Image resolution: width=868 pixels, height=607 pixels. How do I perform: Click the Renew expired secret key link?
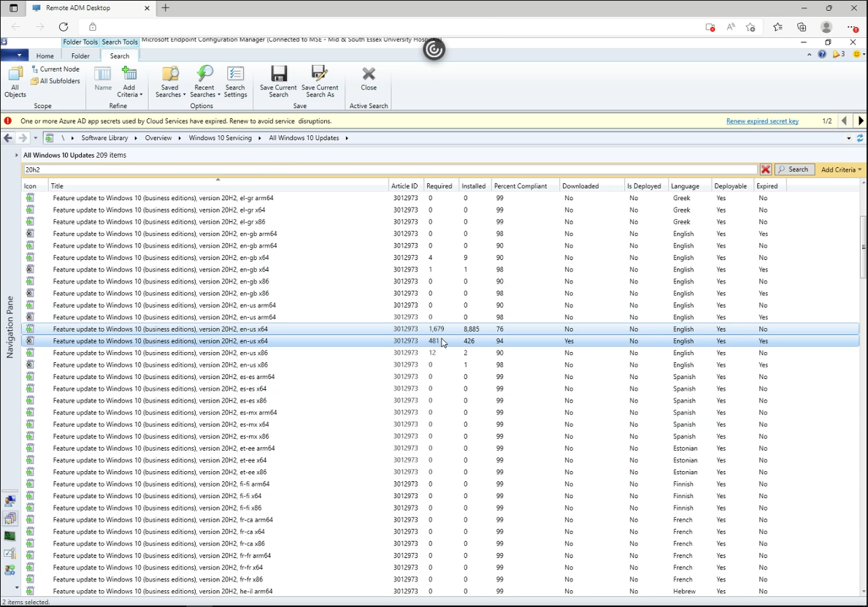[x=762, y=121]
